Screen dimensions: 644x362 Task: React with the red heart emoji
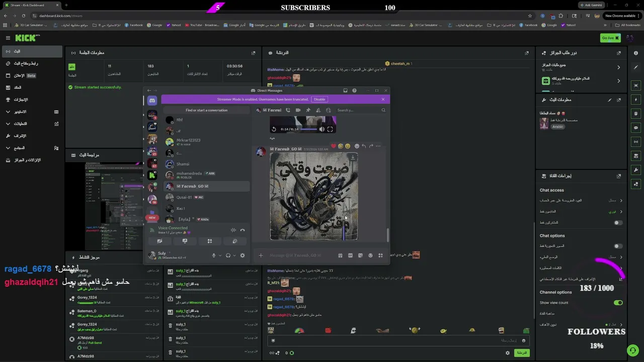click(x=333, y=146)
